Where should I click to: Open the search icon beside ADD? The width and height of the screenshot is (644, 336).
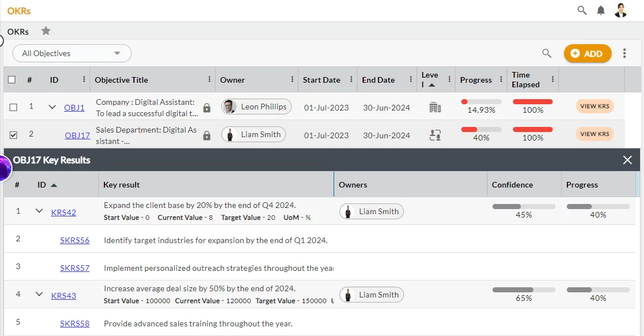tap(546, 53)
